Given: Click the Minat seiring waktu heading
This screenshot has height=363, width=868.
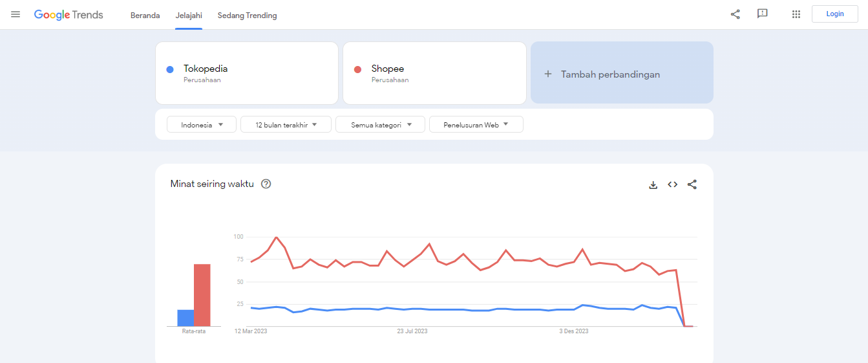Looking at the screenshot, I should [212, 184].
